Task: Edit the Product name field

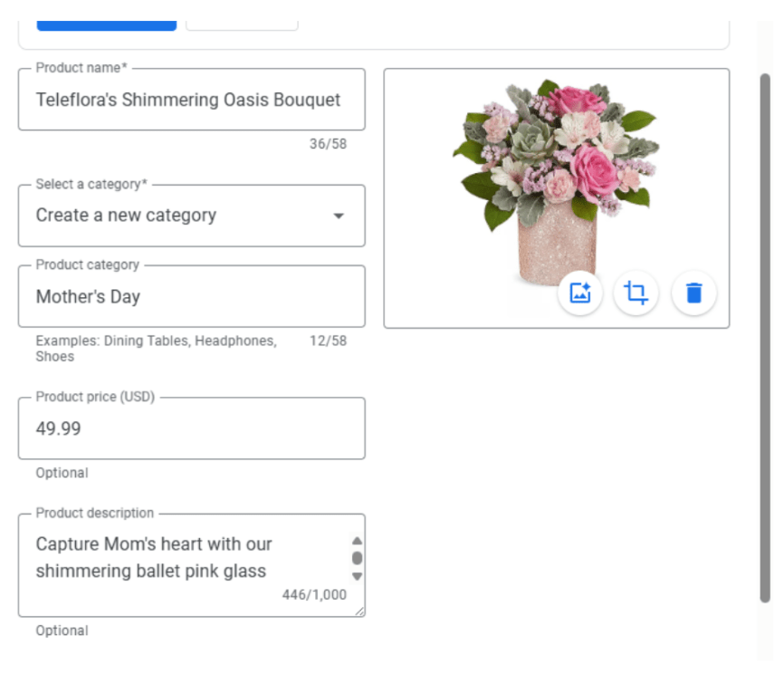Action: [192, 100]
